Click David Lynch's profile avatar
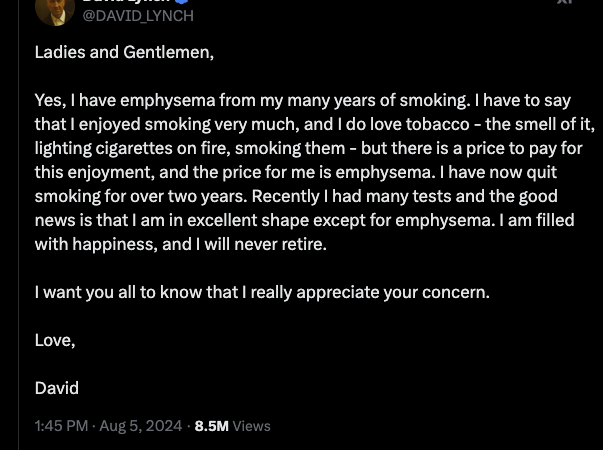Viewport: 603px width, 450px height. tap(53, 8)
